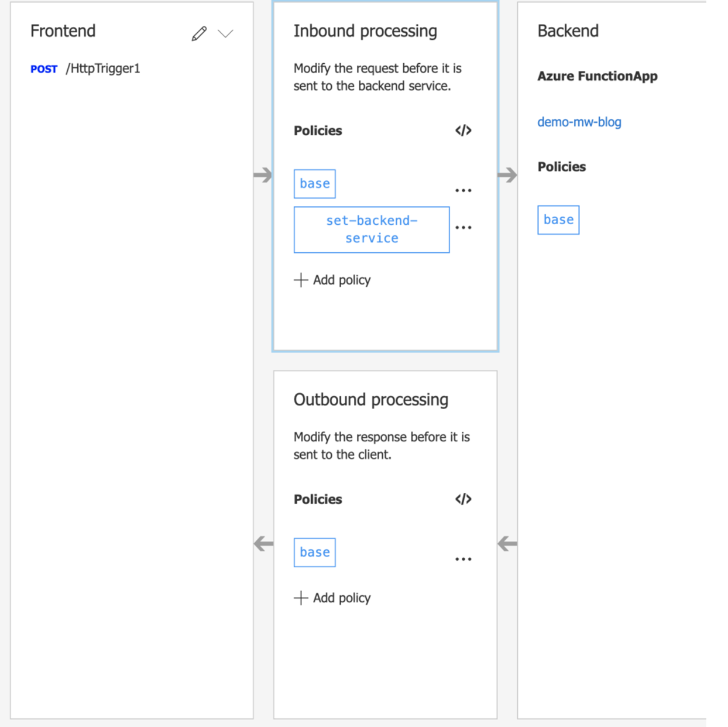Expand the Frontend options chevron
The image size is (728, 727).
[225, 34]
